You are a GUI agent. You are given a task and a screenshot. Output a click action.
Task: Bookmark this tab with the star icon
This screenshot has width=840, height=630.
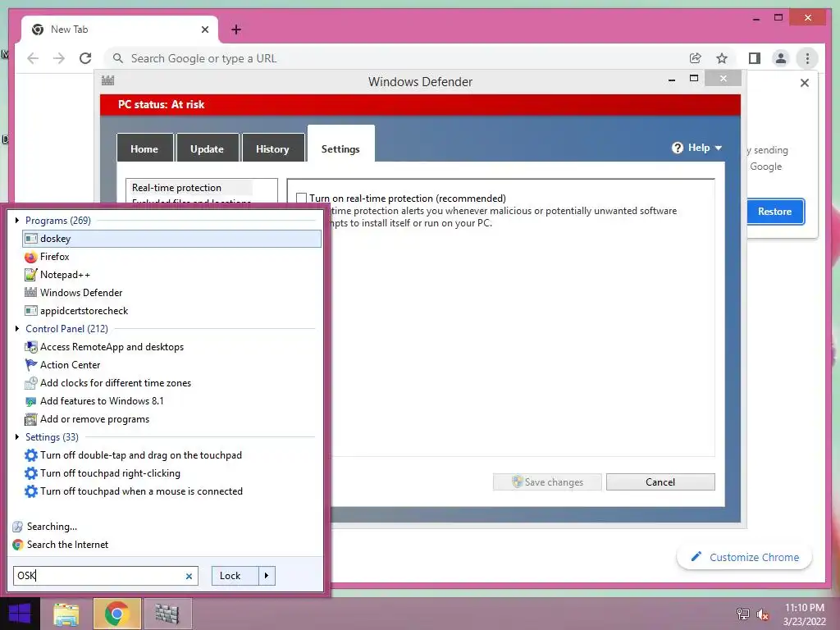pos(722,58)
